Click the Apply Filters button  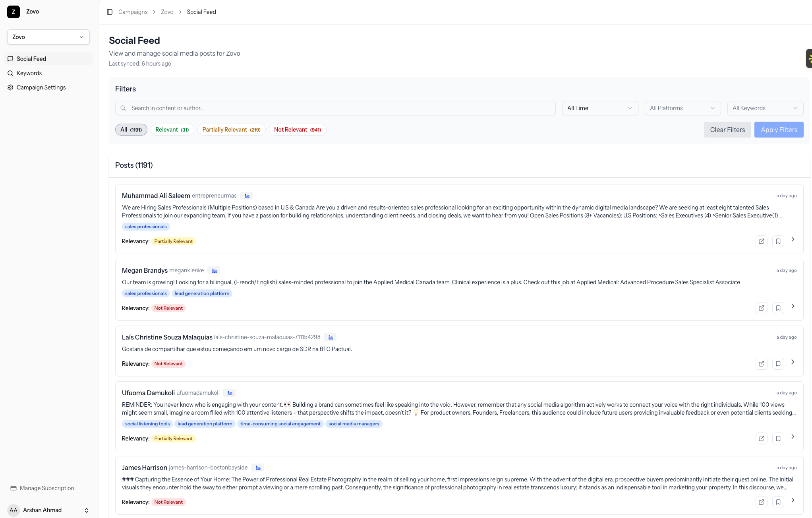[x=779, y=130]
